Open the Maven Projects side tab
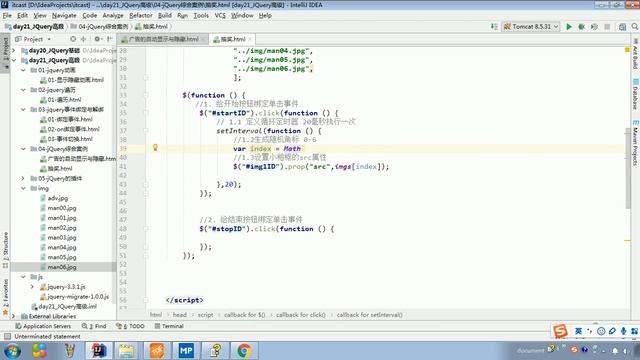Screen dimensions: 640x360 (x=636, y=143)
